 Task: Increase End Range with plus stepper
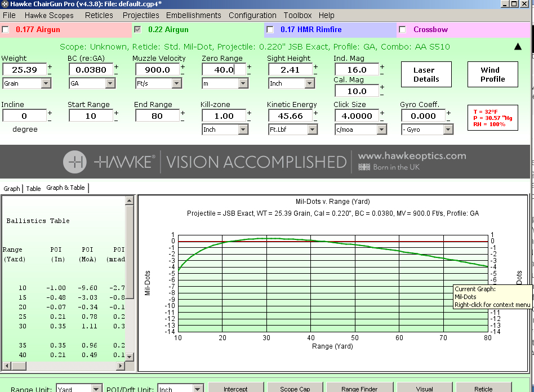pyautogui.click(x=183, y=113)
